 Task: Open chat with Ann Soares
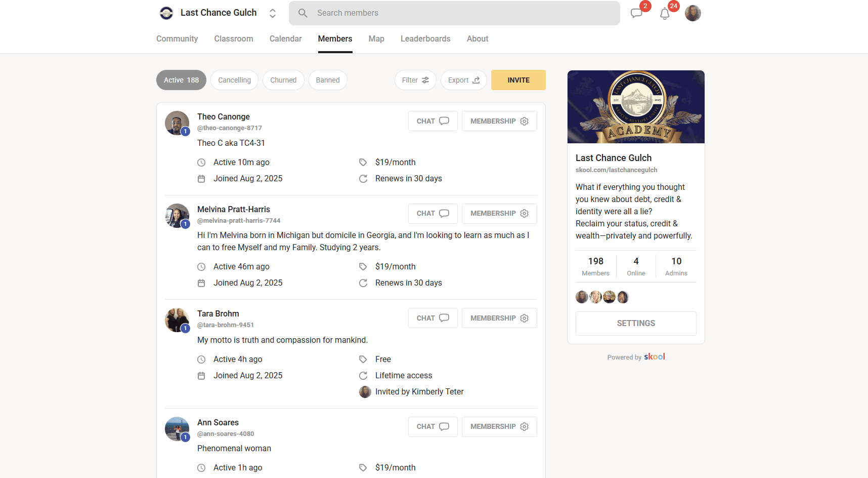[433, 427]
